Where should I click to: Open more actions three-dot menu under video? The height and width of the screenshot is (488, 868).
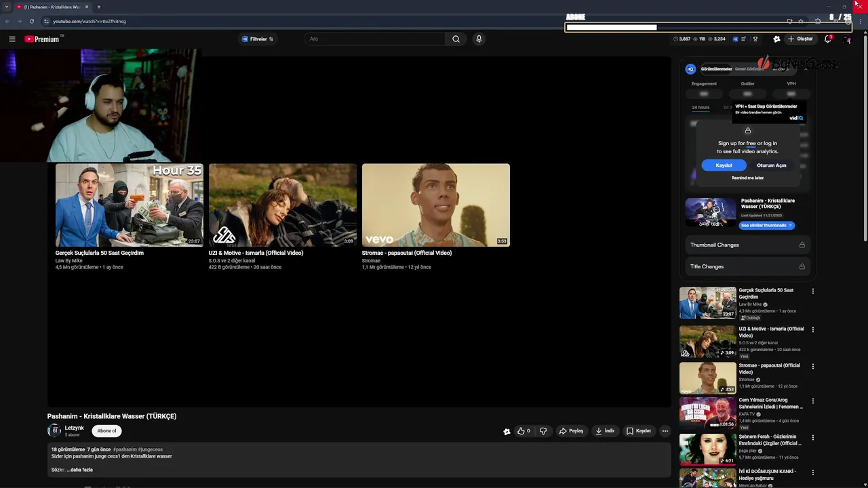[x=665, y=431]
